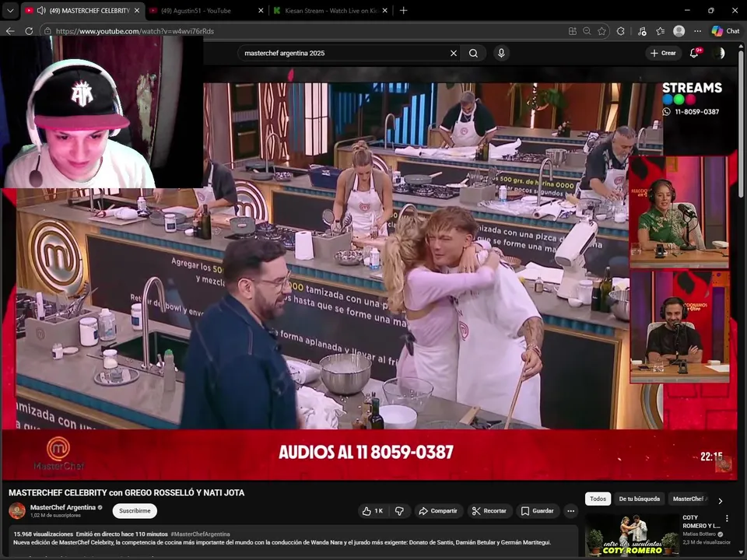Screen dimensions: 747x560
Task: Open the #MasterChefArgentina hashtag link
Action: [200, 534]
